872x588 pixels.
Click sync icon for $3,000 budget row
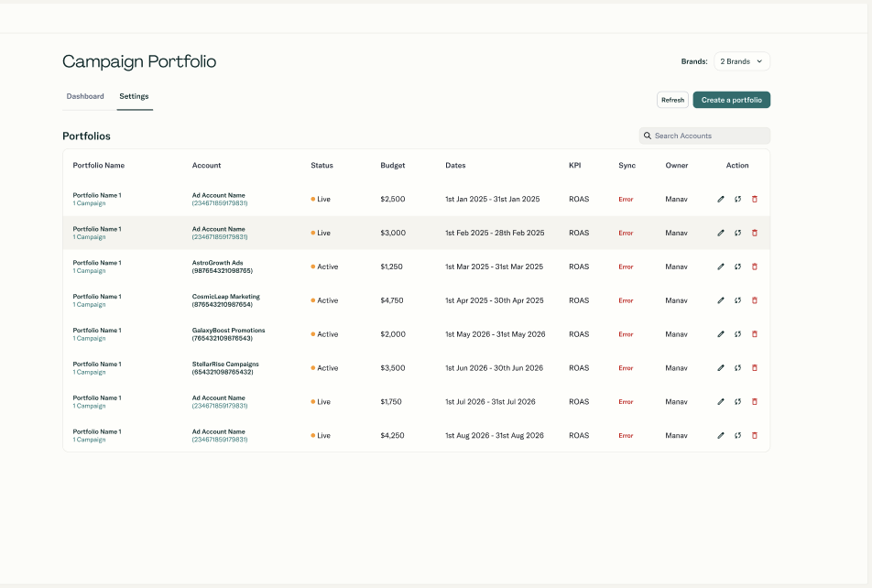[737, 233]
